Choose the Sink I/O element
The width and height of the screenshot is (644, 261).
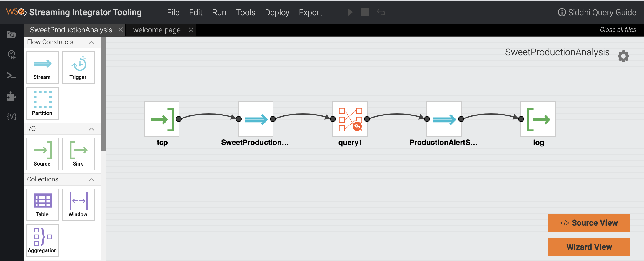click(x=79, y=154)
